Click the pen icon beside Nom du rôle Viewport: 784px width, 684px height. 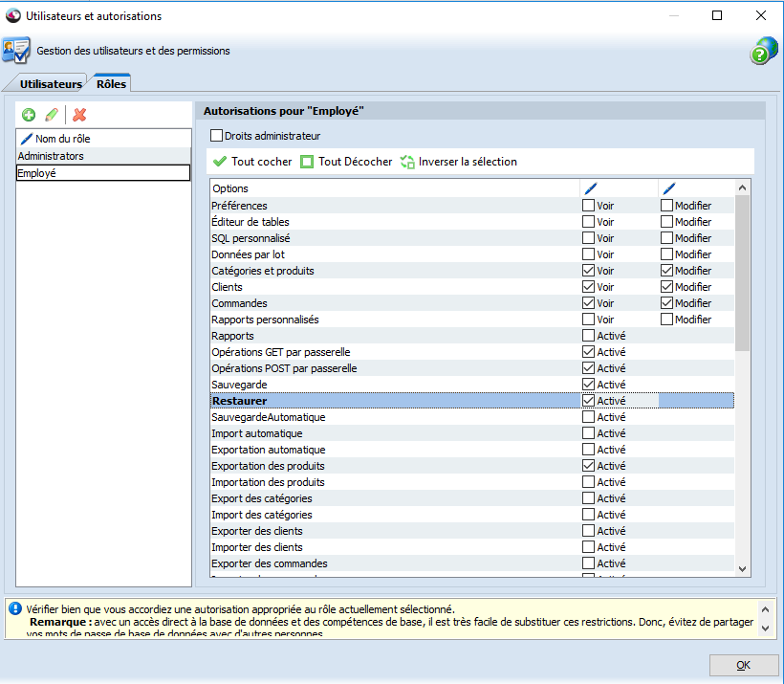27,139
